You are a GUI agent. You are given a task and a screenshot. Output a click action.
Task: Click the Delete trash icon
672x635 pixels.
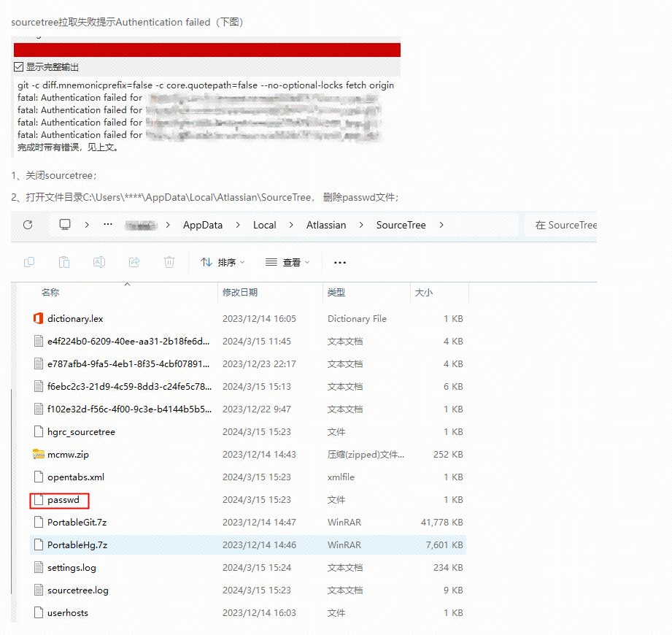coord(169,262)
